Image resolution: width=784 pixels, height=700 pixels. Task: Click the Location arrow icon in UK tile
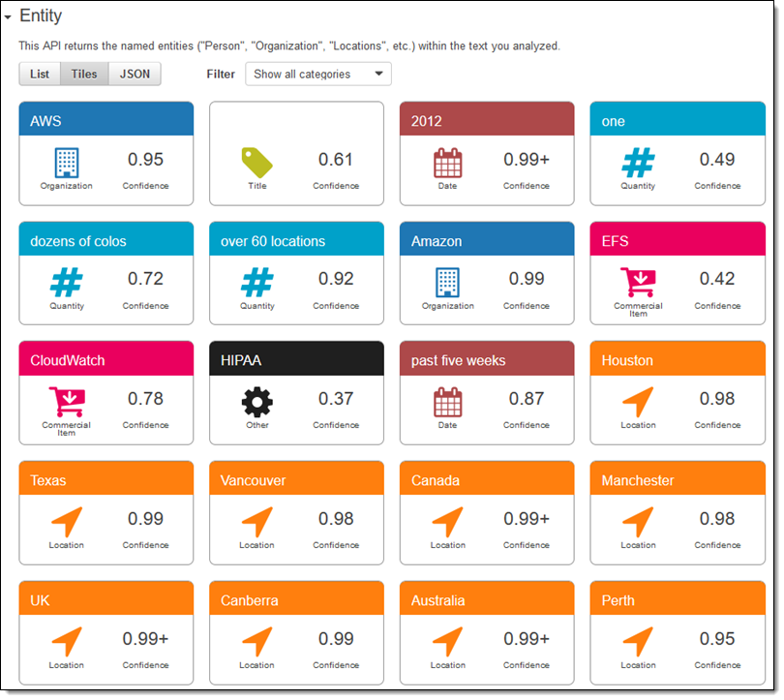(67, 642)
